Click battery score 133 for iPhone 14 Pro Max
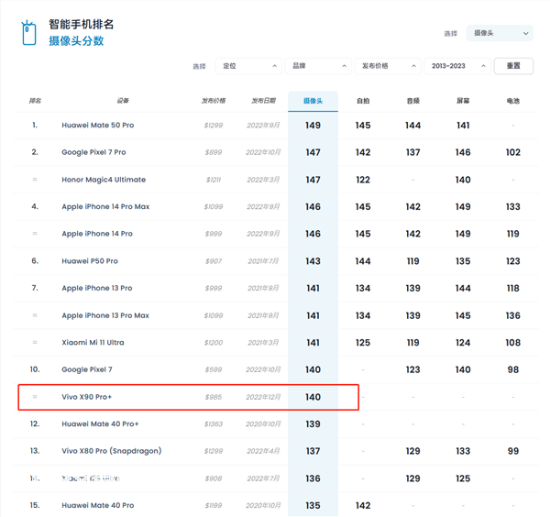The width and height of the screenshot is (550, 517). pyautogui.click(x=513, y=207)
